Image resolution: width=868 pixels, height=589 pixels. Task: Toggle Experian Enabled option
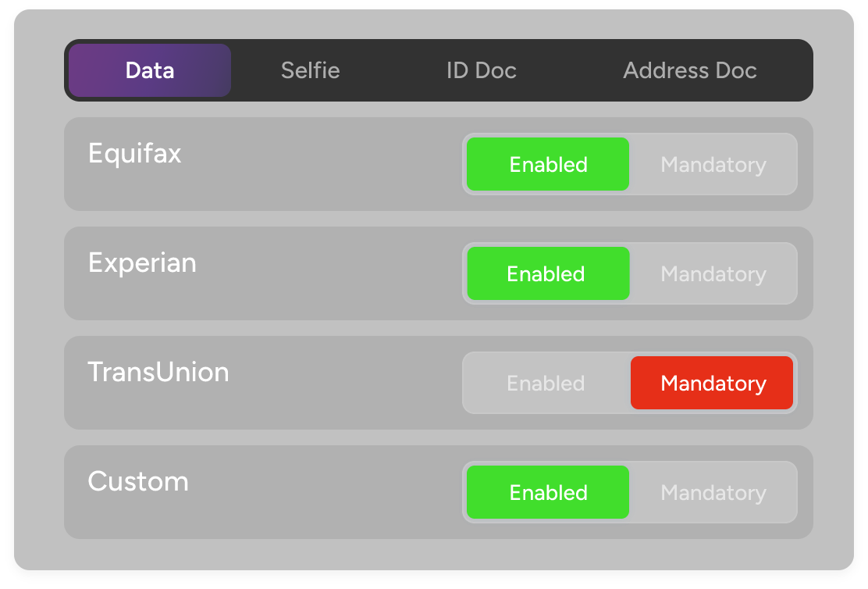click(x=548, y=273)
